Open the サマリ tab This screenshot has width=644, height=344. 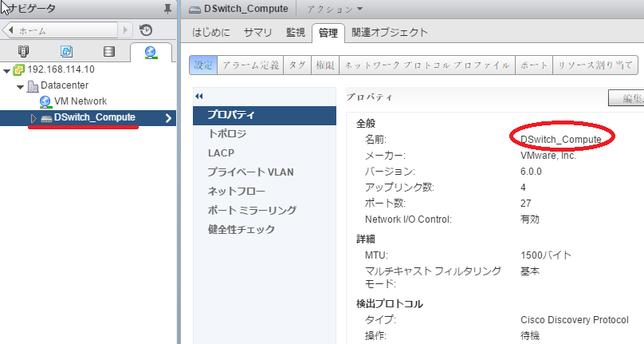(258, 33)
